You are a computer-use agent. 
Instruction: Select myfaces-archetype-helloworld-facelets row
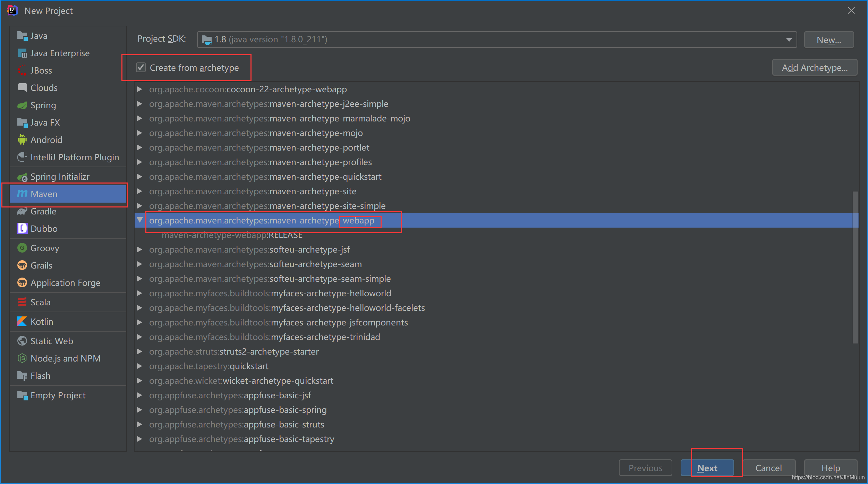coord(497,308)
